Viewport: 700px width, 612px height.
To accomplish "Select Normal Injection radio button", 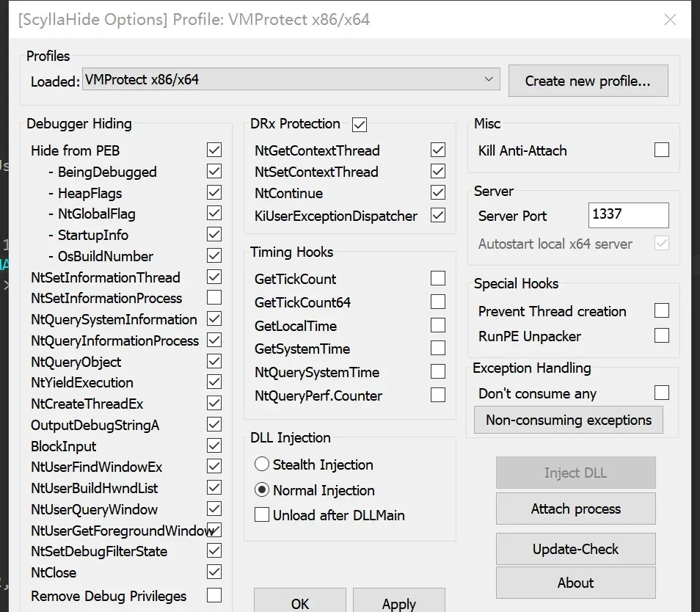I will coord(262,489).
